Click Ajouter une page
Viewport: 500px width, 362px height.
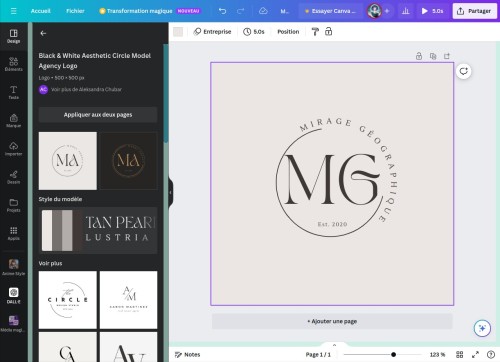click(332, 321)
